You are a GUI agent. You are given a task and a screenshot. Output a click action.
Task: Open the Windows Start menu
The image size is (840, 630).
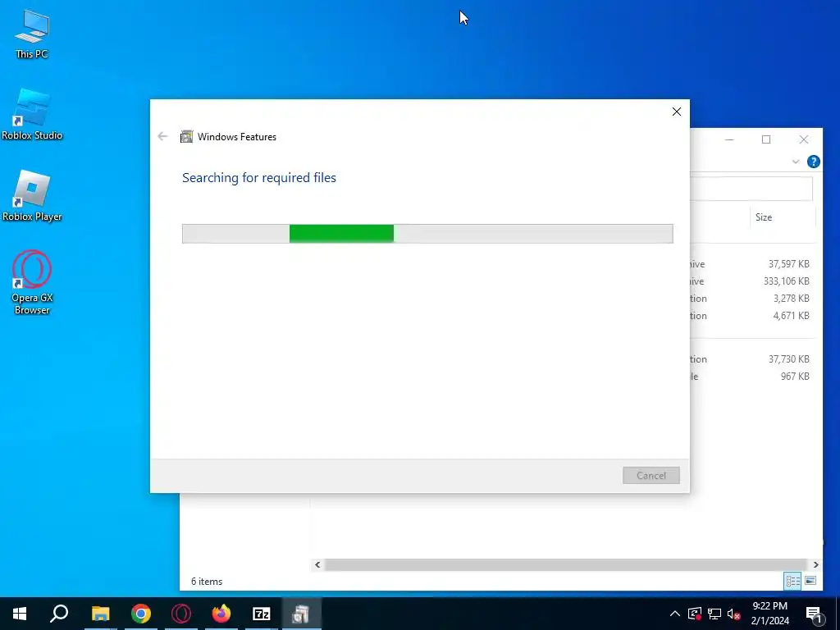pos(20,614)
